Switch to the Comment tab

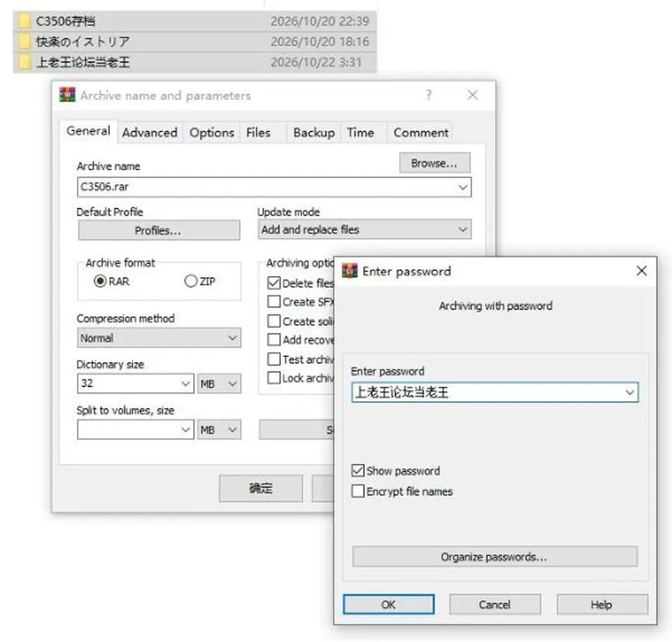[421, 132]
